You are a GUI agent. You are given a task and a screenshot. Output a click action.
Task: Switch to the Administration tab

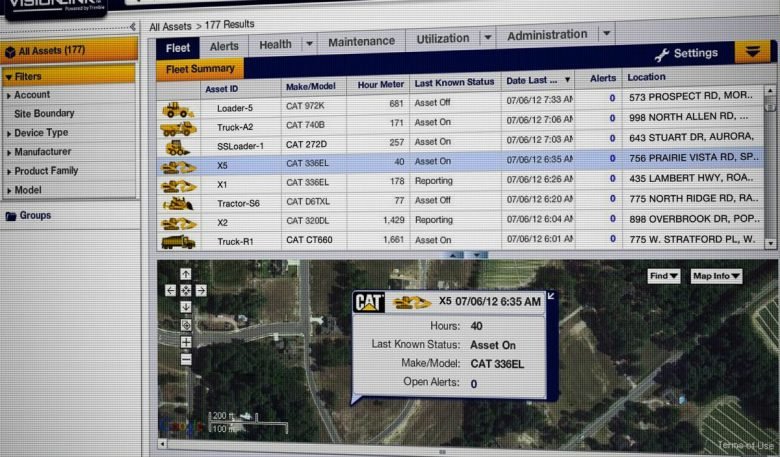[x=547, y=34]
